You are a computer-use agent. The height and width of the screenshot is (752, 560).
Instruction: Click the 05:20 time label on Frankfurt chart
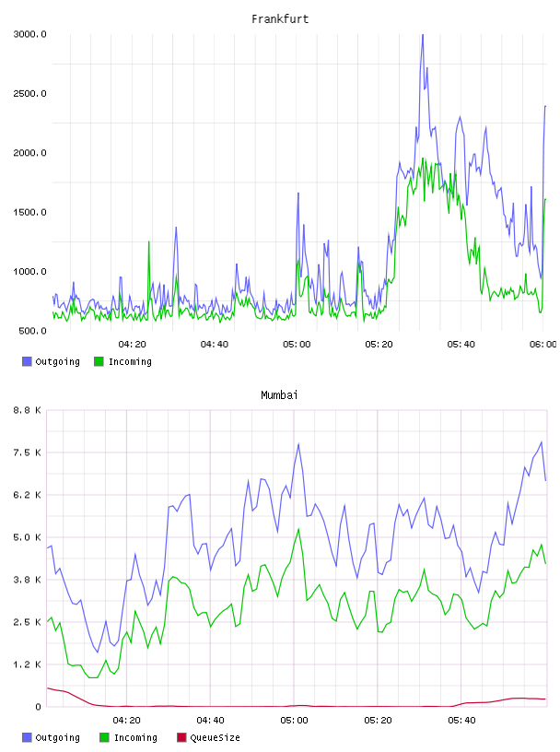tap(379, 345)
